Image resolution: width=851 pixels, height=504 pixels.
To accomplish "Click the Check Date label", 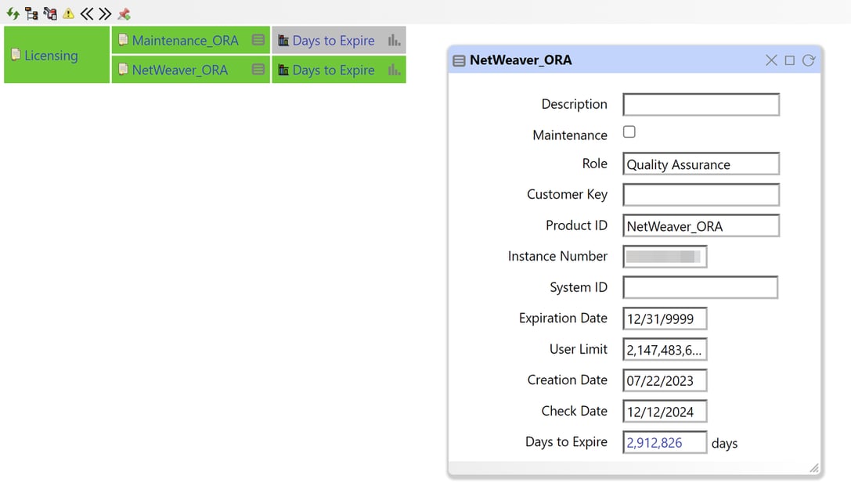I will pos(574,411).
